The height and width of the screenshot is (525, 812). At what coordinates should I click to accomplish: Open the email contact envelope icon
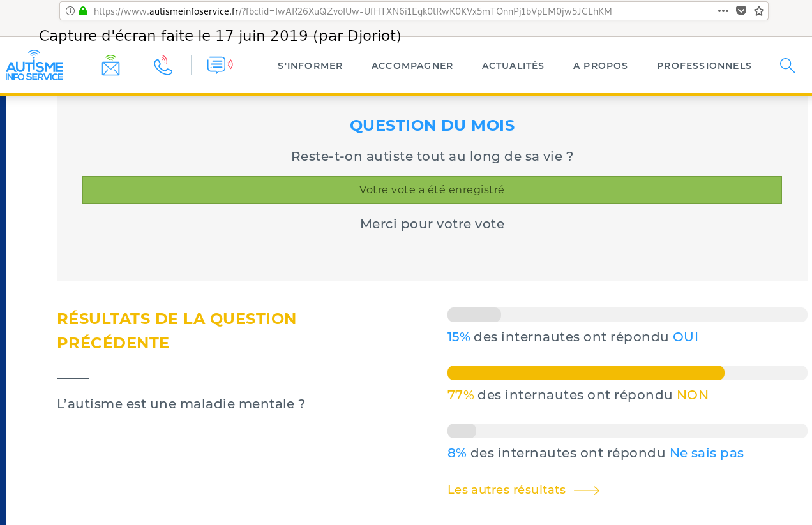[110, 66]
